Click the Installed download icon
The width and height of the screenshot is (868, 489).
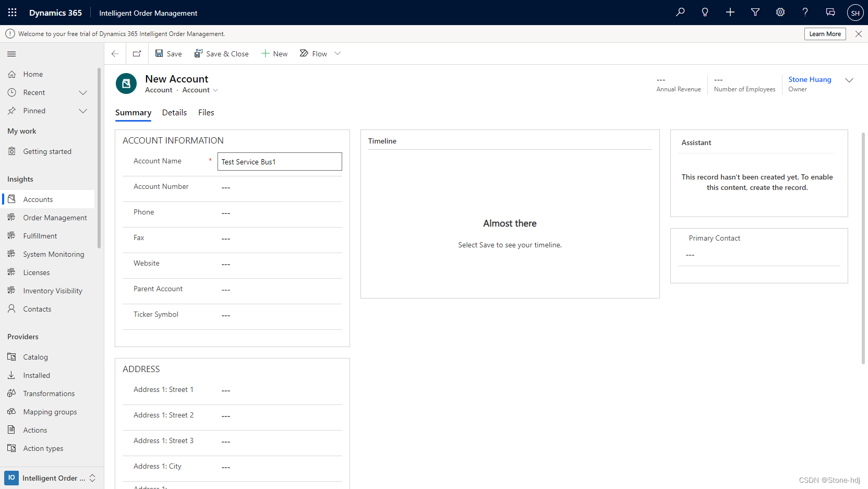click(x=11, y=375)
